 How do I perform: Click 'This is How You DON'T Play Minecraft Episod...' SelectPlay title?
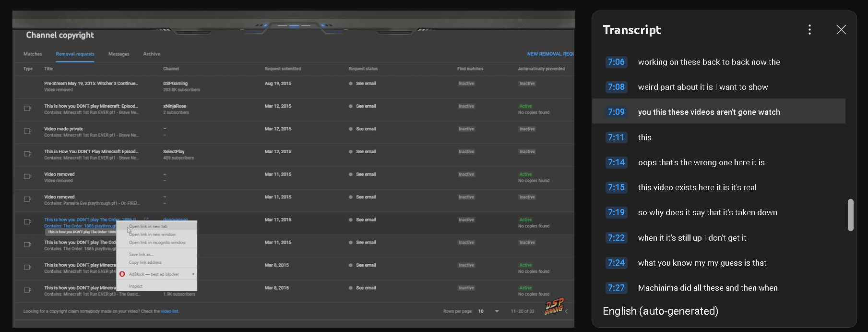click(x=91, y=151)
